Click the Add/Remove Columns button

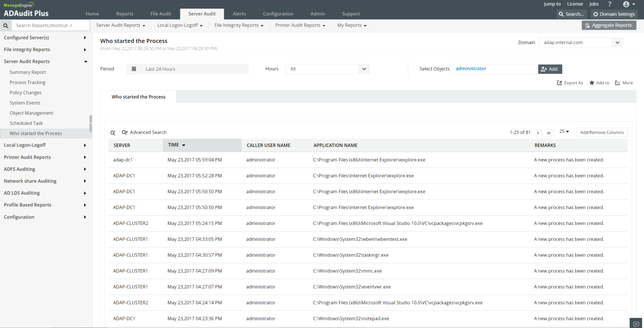click(602, 133)
